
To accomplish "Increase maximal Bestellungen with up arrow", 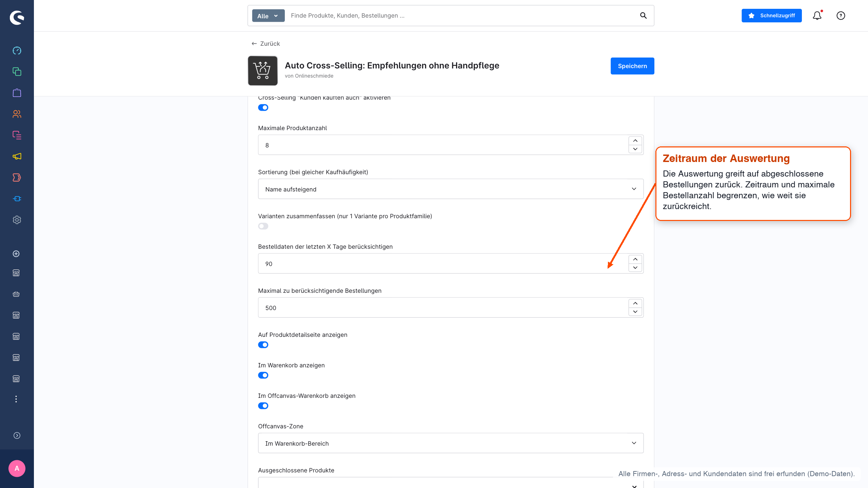I will point(635,303).
